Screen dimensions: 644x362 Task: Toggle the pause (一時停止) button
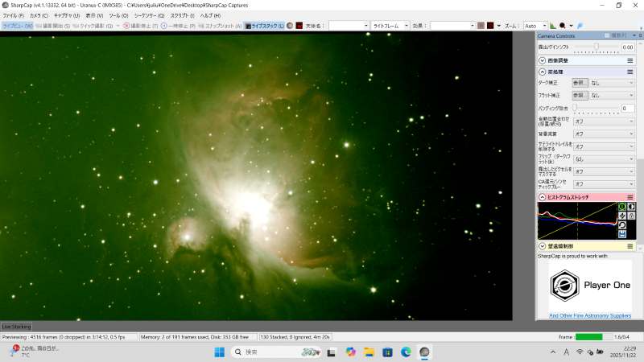(178, 26)
